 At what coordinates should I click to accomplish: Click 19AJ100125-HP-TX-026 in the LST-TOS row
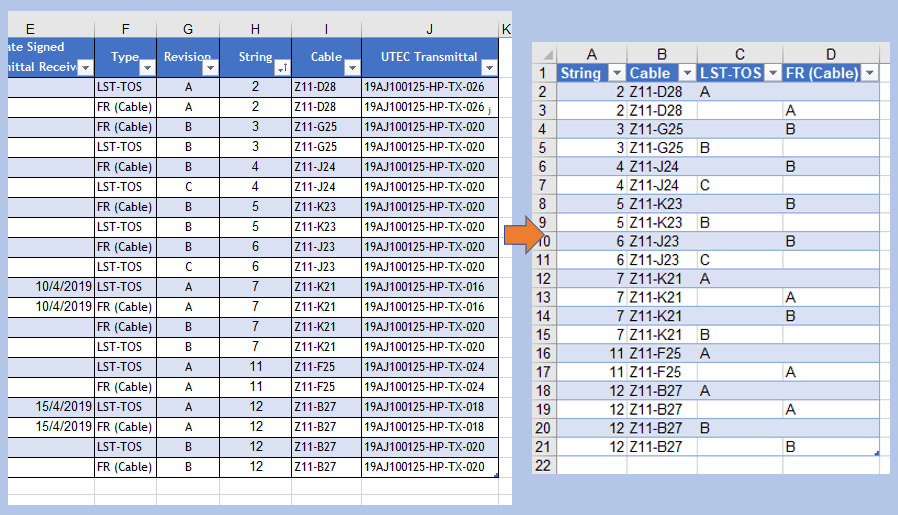point(430,87)
